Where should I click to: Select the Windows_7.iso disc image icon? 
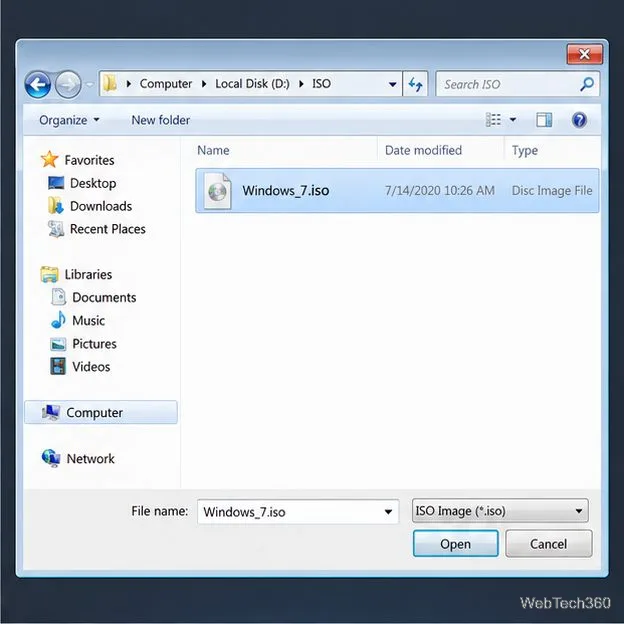pos(217,191)
